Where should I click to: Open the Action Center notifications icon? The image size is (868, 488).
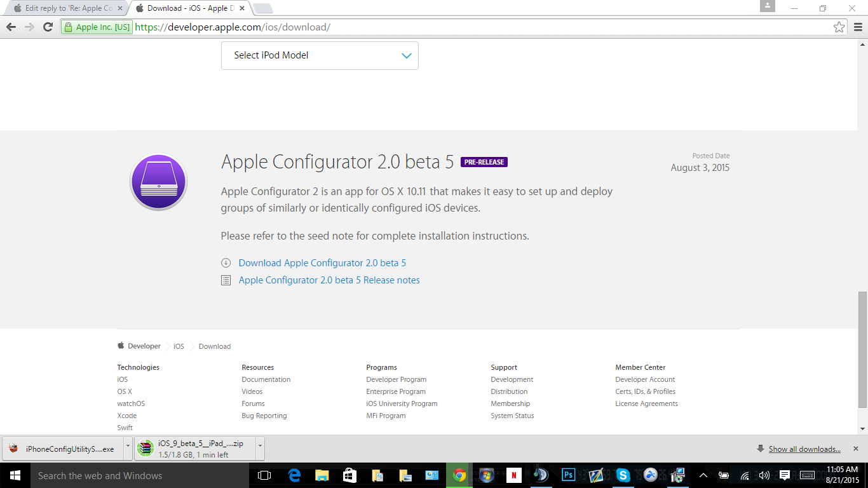(785, 475)
